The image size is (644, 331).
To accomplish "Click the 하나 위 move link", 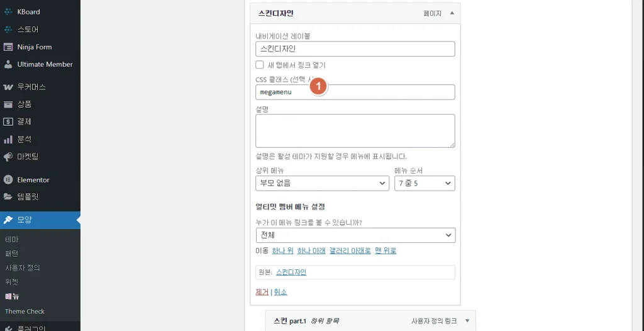I will pos(282,250).
